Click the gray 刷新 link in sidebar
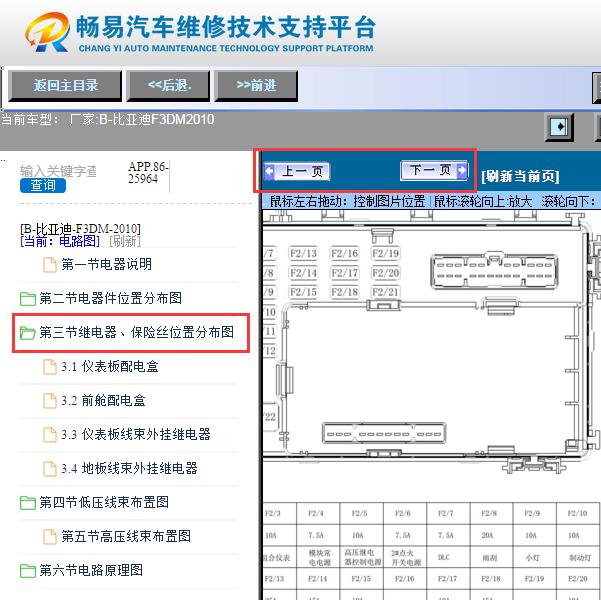This screenshot has width=601, height=600. [x=125, y=241]
